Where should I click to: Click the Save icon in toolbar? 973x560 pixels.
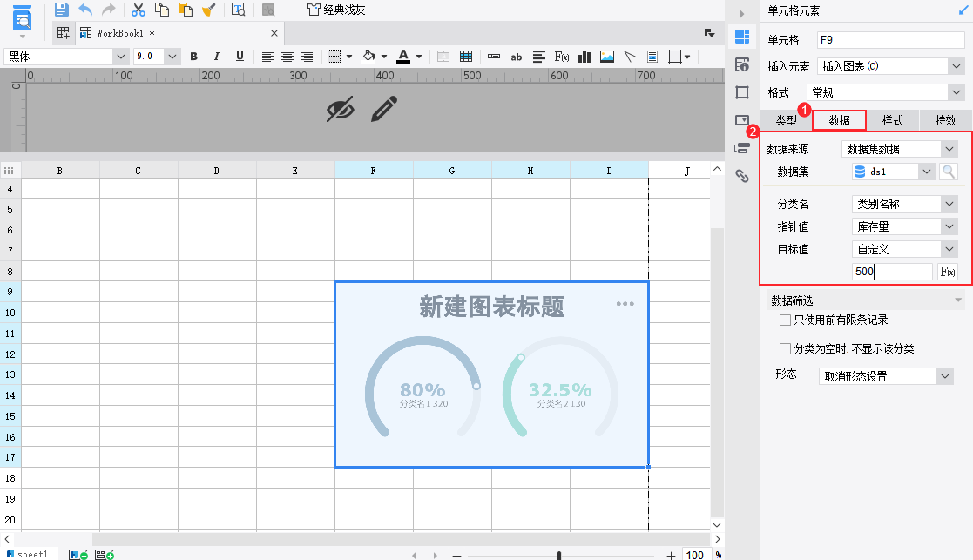[x=61, y=10]
